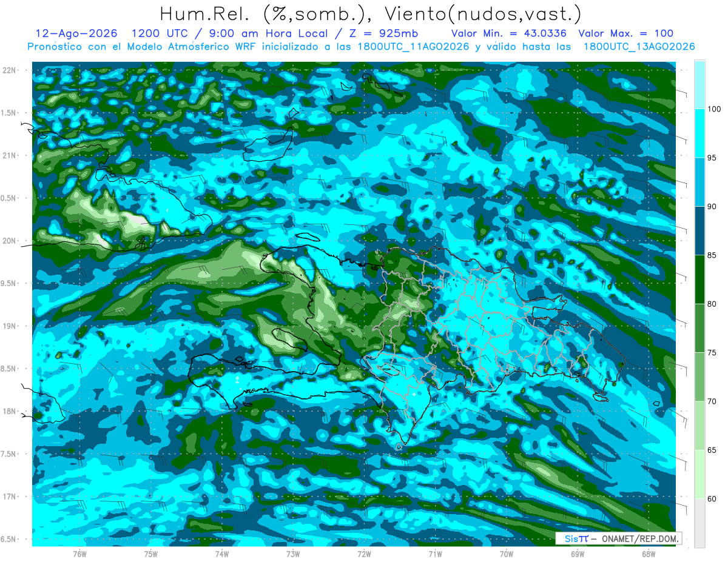Image resolution: width=728 pixels, height=562 pixels.
Task: Click the light-green 70–75 colorbar swatch
Action: tap(699, 376)
